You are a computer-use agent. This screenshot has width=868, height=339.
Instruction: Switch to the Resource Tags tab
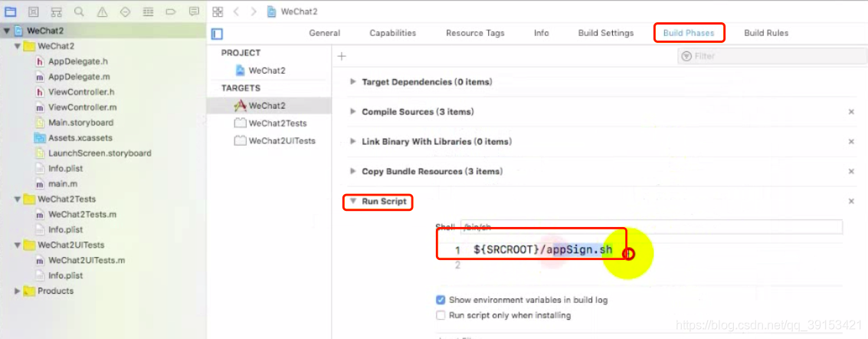475,33
